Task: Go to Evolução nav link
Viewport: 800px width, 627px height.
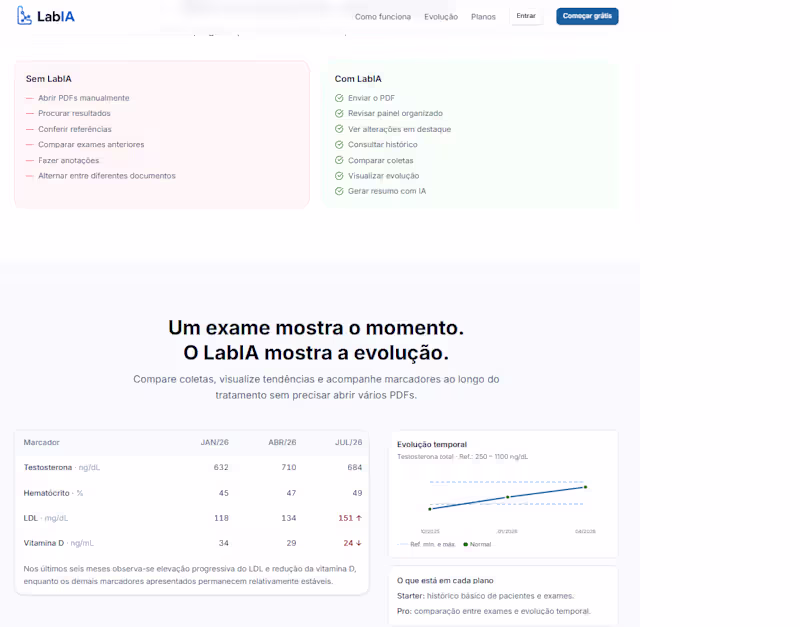Action: (441, 17)
